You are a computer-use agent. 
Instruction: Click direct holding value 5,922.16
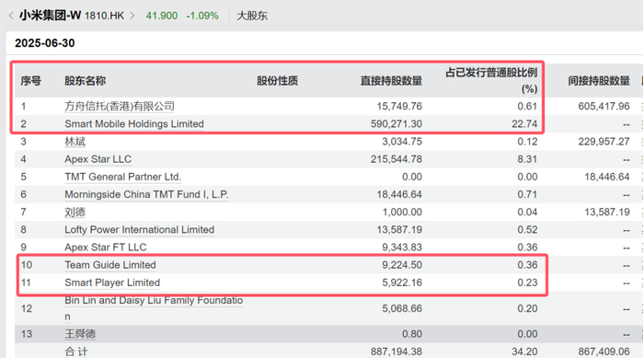(x=402, y=283)
